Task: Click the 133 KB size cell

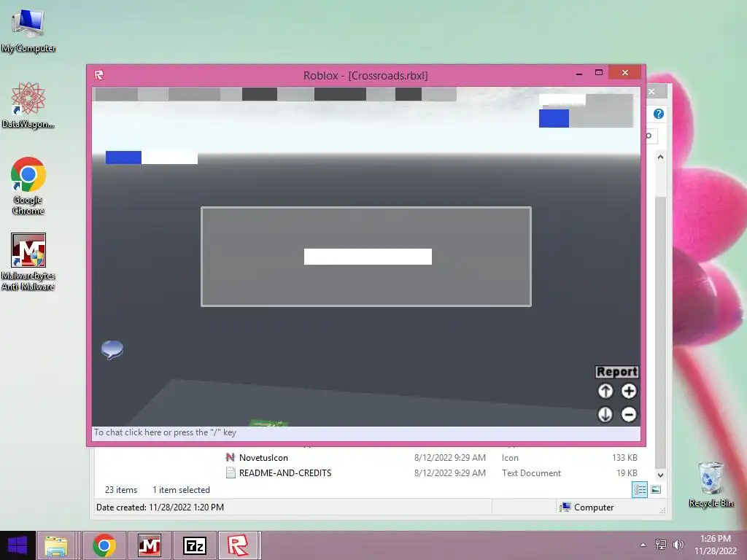Action: pos(624,458)
